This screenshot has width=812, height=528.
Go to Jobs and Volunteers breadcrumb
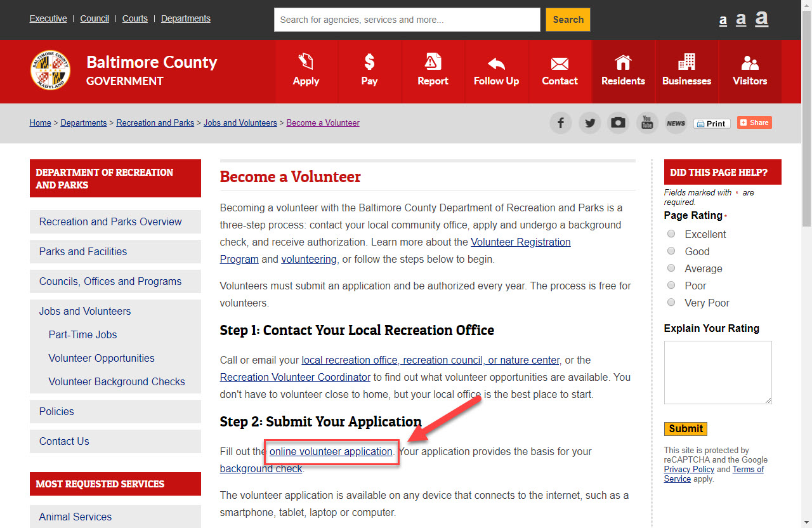pyautogui.click(x=240, y=123)
